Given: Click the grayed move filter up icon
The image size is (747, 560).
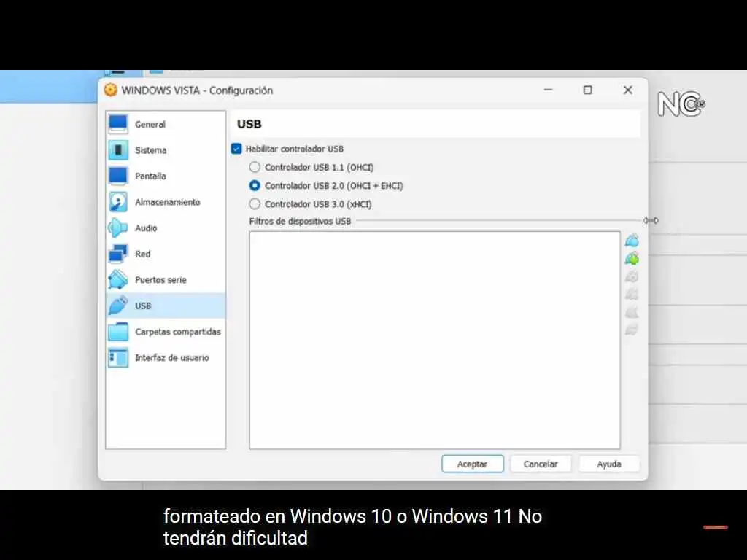Looking at the screenshot, I should pyautogui.click(x=632, y=312).
